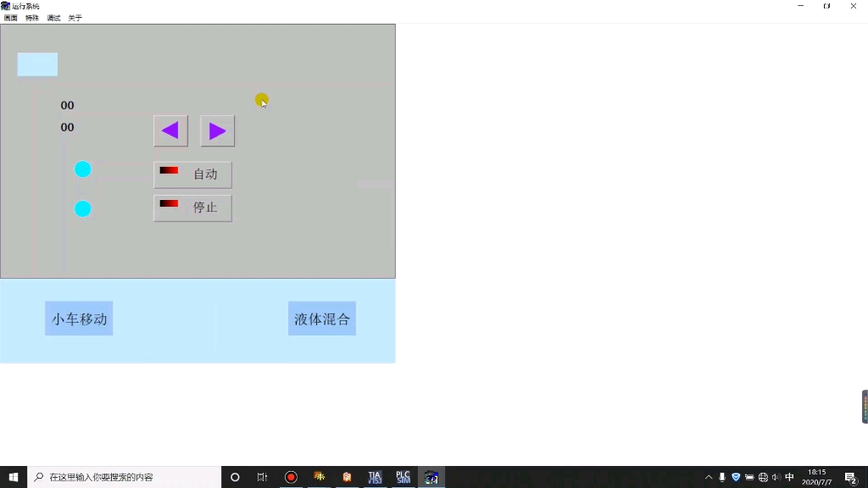The width and height of the screenshot is (868, 488).
Task: Click the lower cyan indicator lamp
Action: coord(82,208)
